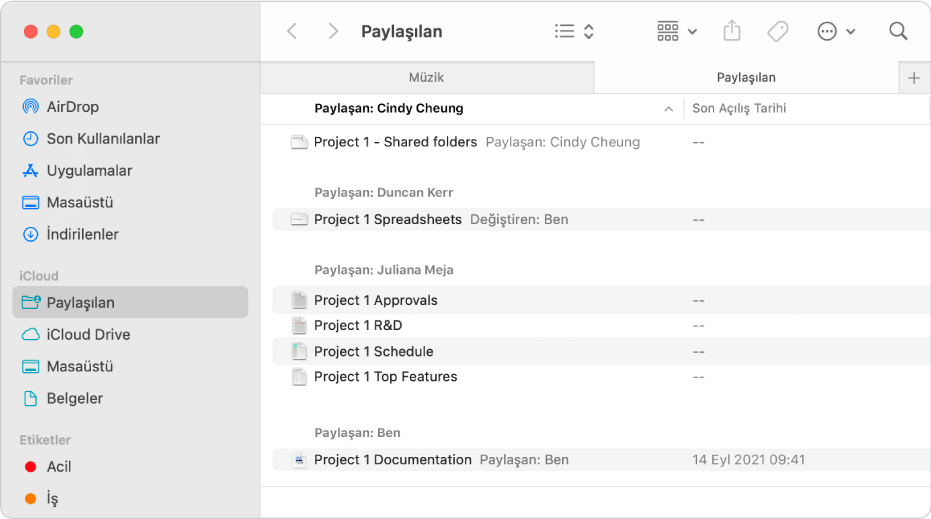931x519 pixels.
Task: Click the Paylaşan: Duncan Kerr group header
Action: tap(384, 192)
